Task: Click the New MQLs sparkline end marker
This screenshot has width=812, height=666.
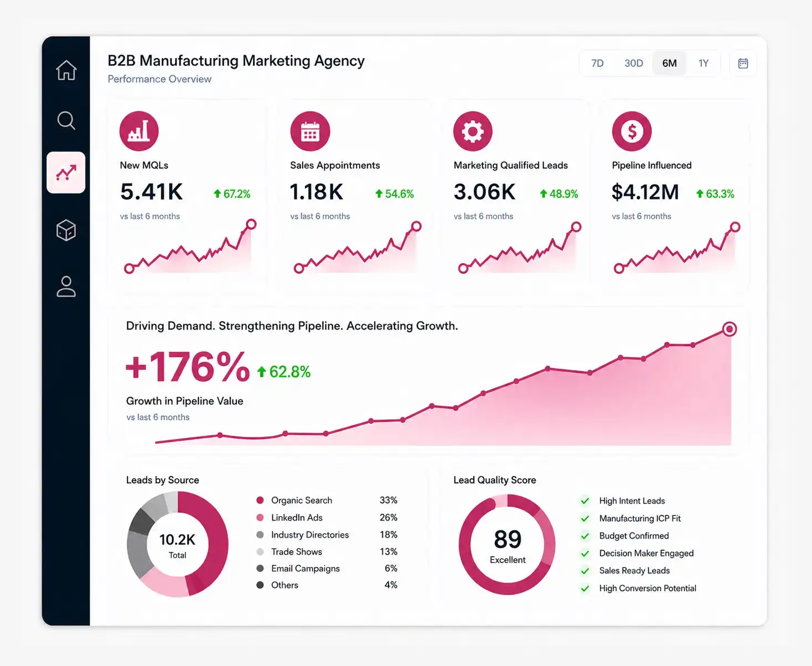Action: (x=251, y=224)
